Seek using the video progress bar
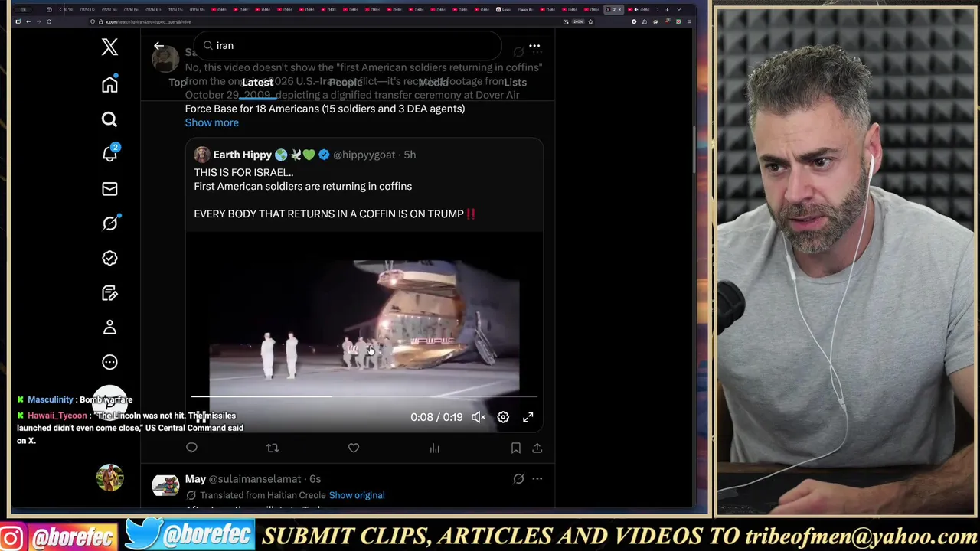This screenshot has width=980, height=551. click(364, 396)
